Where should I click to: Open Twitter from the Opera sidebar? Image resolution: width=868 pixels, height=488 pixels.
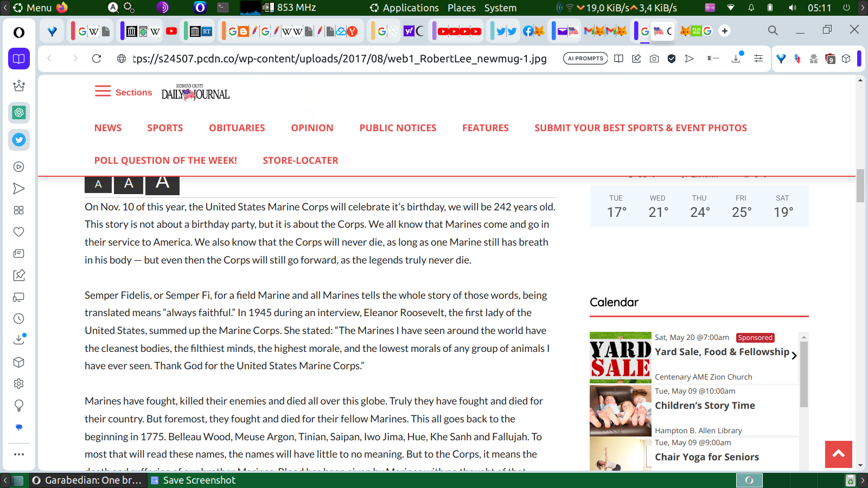pyautogui.click(x=19, y=140)
